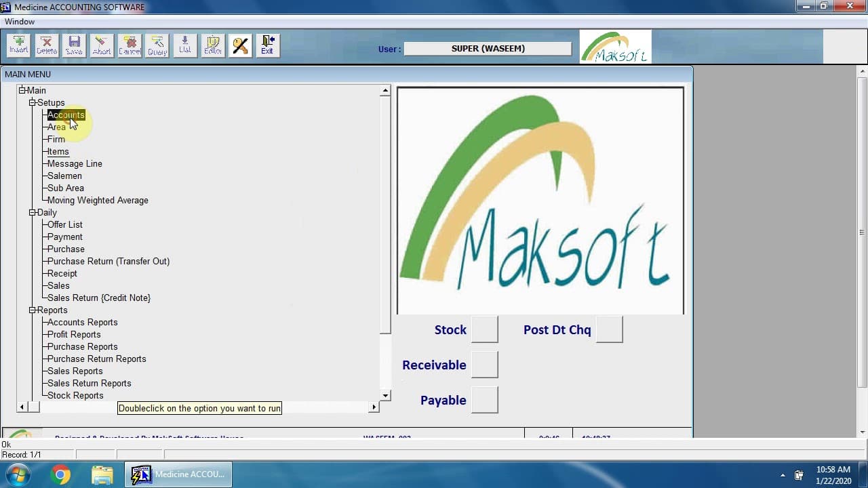The width and height of the screenshot is (868, 488).
Task: Click the box next to Post Dt Chq
Action: point(610,329)
